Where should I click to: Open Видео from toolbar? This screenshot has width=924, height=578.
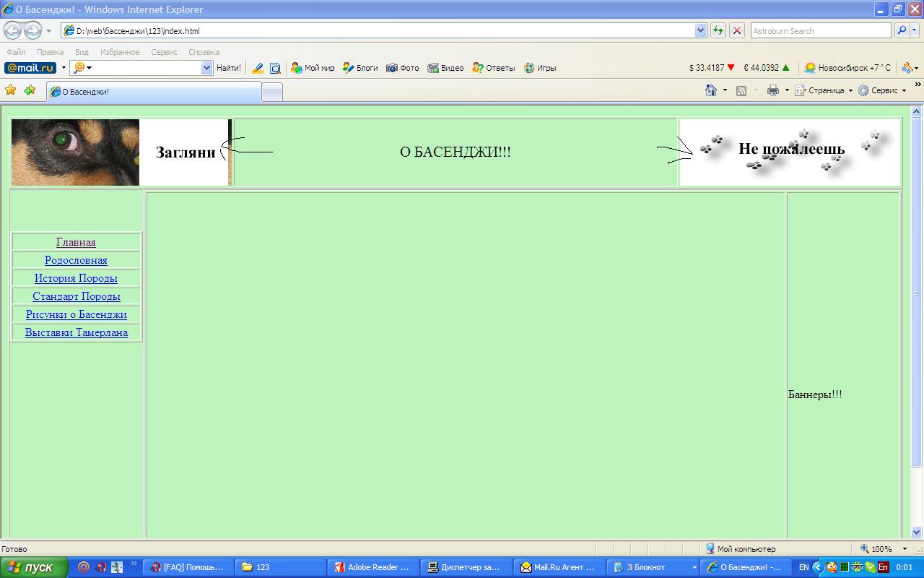coord(445,68)
